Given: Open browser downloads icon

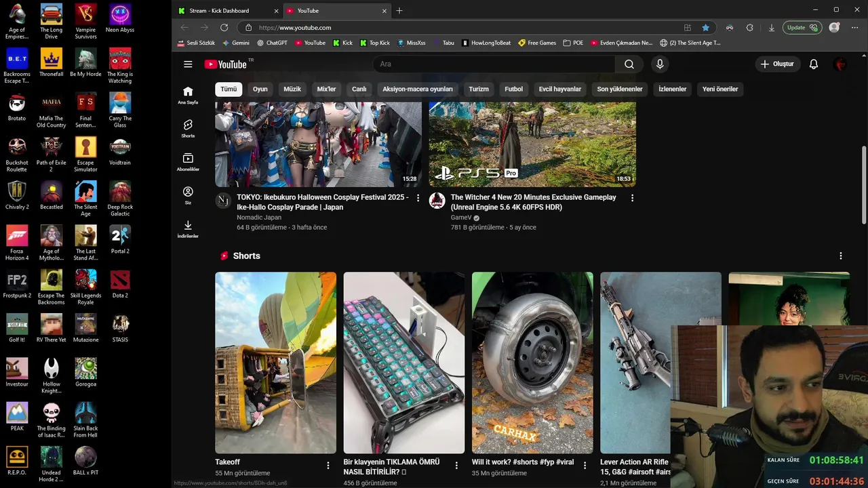Looking at the screenshot, I should pyautogui.click(x=771, y=28).
